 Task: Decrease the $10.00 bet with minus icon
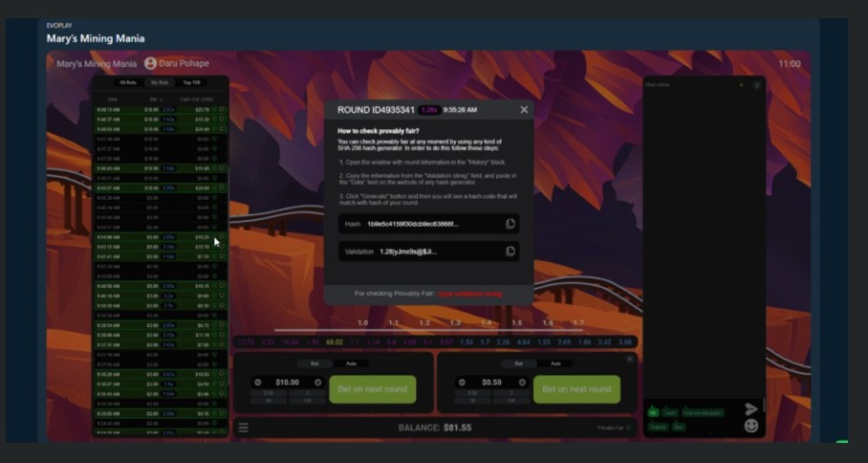pyautogui.click(x=257, y=383)
